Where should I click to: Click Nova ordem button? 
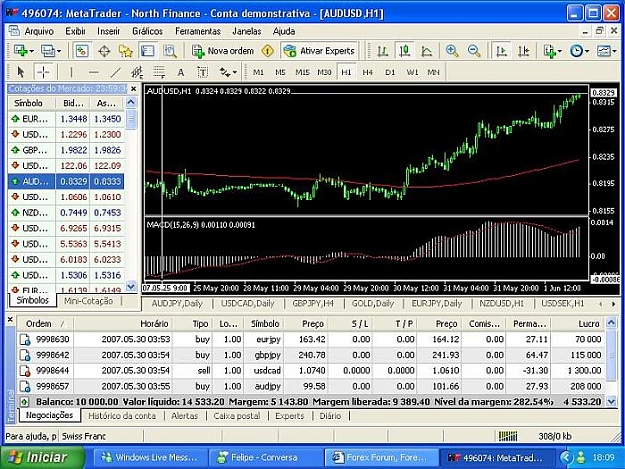pos(223,51)
